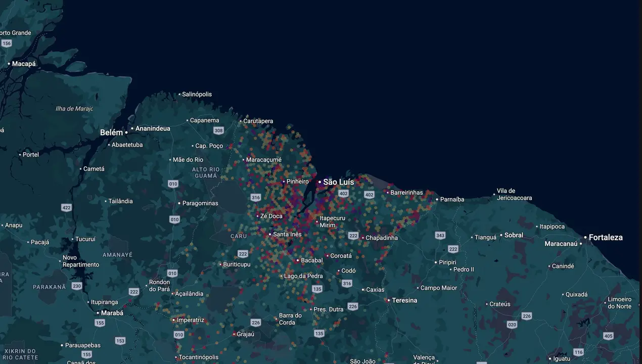Select the Cap. Poço label
642x364 pixels.
pyautogui.click(x=209, y=146)
